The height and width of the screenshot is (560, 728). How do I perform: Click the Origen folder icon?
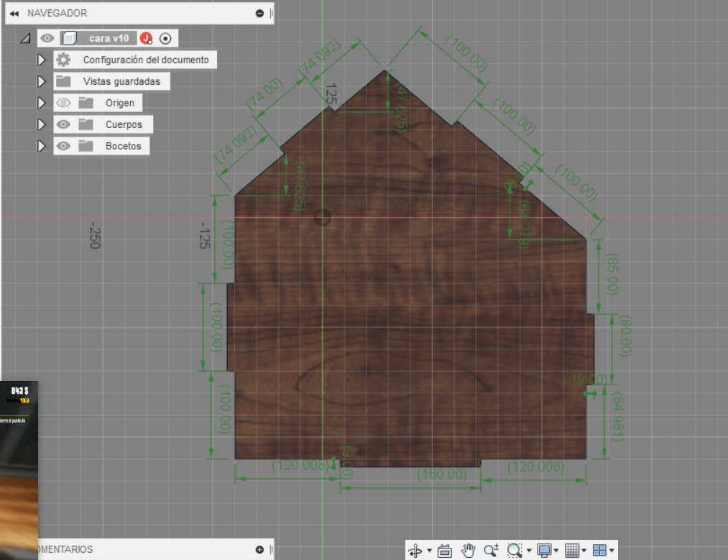(x=86, y=103)
